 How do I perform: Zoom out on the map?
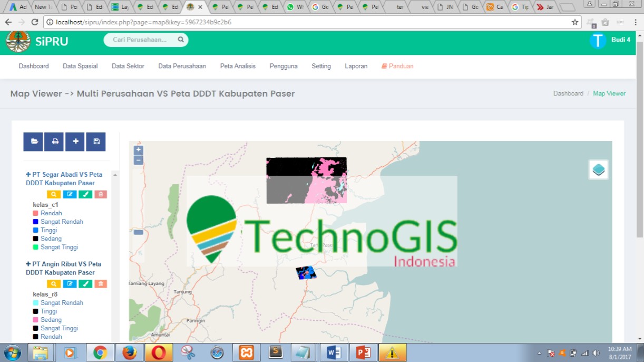tap(139, 160)
